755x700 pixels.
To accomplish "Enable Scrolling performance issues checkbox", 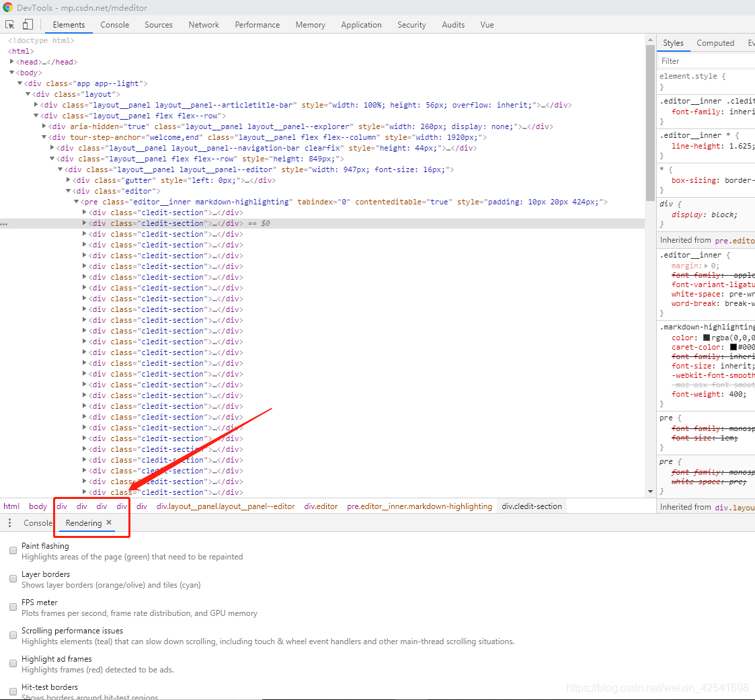I will [13, 635].
